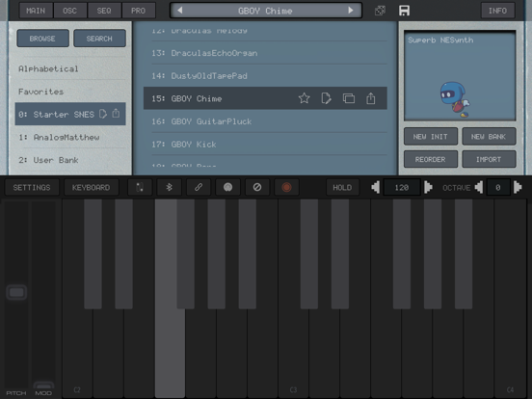Viewport: 532px width, 399px height.
Task: Click the REORDER button
Action: [431, 159]
